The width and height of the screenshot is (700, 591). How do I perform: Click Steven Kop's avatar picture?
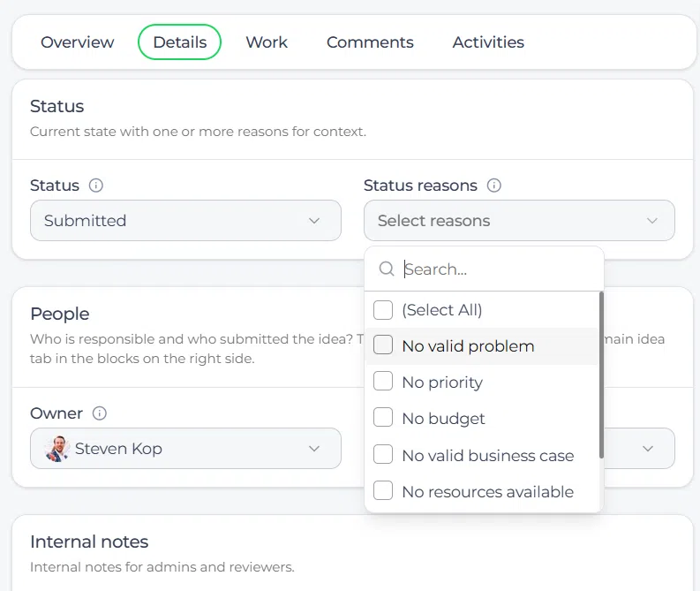click(57, 449)
